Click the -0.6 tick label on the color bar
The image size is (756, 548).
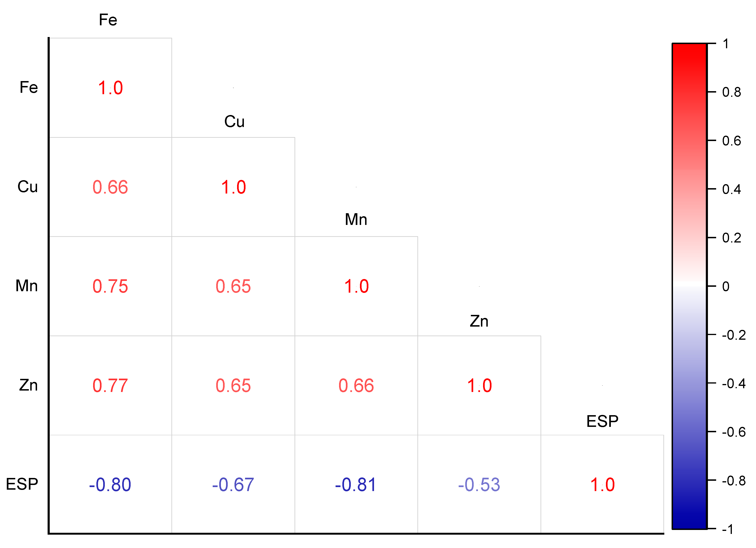[x=733, y=432]
